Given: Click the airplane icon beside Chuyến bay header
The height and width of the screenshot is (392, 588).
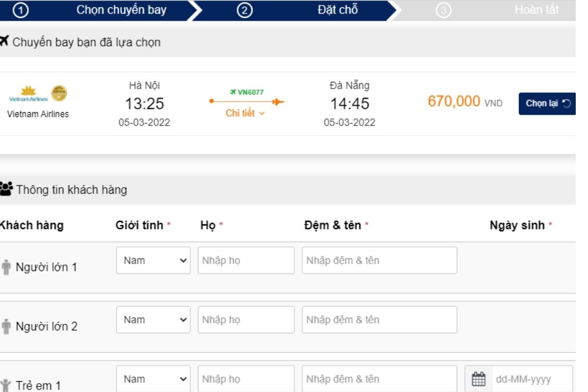Looking at the screenshot, I should pyautogui.click(x=4, y=42).
